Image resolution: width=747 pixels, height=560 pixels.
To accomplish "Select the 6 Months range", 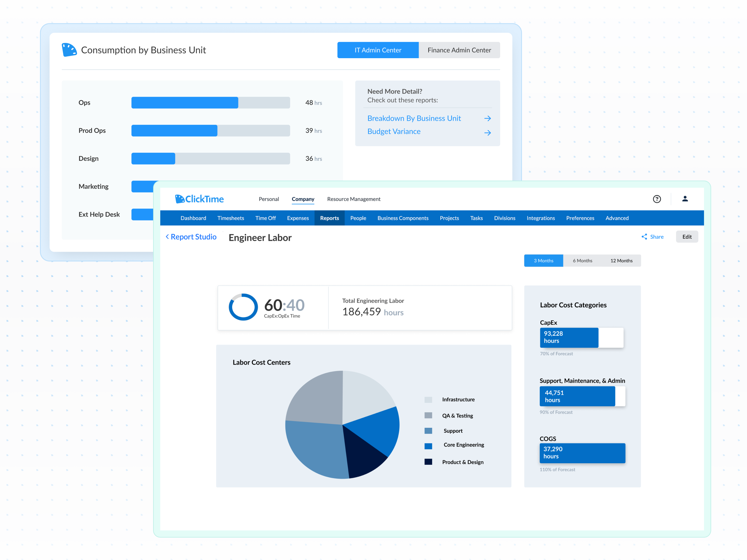I will (x=582, y=261).
